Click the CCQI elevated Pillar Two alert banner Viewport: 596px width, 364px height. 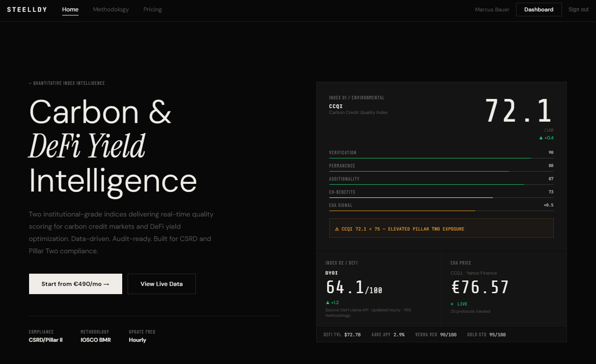[441, 228]
